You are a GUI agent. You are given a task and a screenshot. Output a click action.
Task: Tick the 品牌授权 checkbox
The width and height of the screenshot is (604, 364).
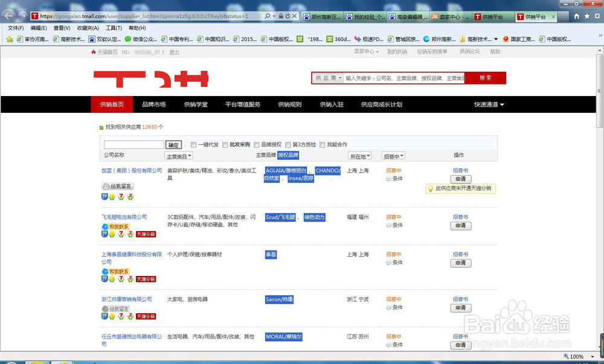[x=256, y=145]
